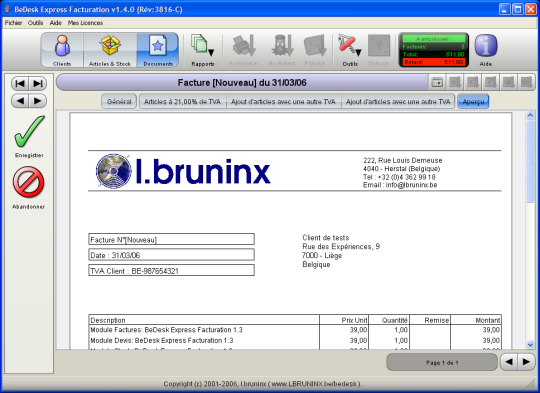The height and width of the screenshot is (393, 540).
Task: Click TVA Client : BE-987654321 box
Action: (x=172, y=270)
